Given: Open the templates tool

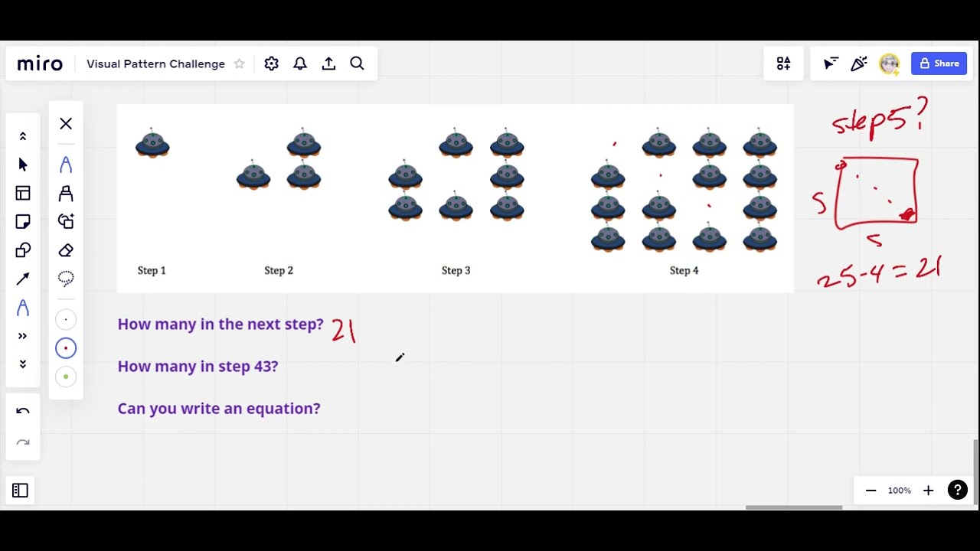Looking at the screenshot, I should [23, 193].
